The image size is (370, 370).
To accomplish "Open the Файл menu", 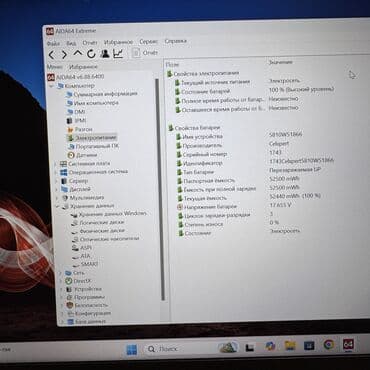I will [x=53, y=44].
